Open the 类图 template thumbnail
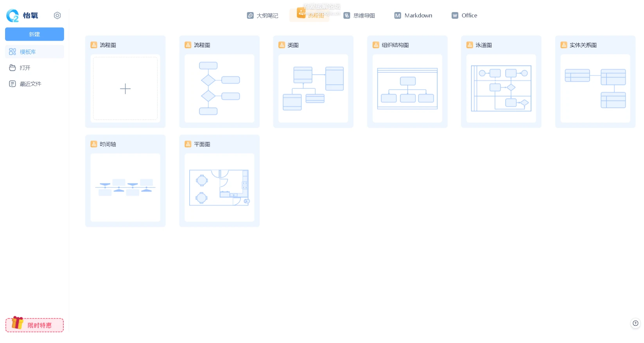This screenshot has width=644, height=343. pyautogui.click(x=313, y=88)
